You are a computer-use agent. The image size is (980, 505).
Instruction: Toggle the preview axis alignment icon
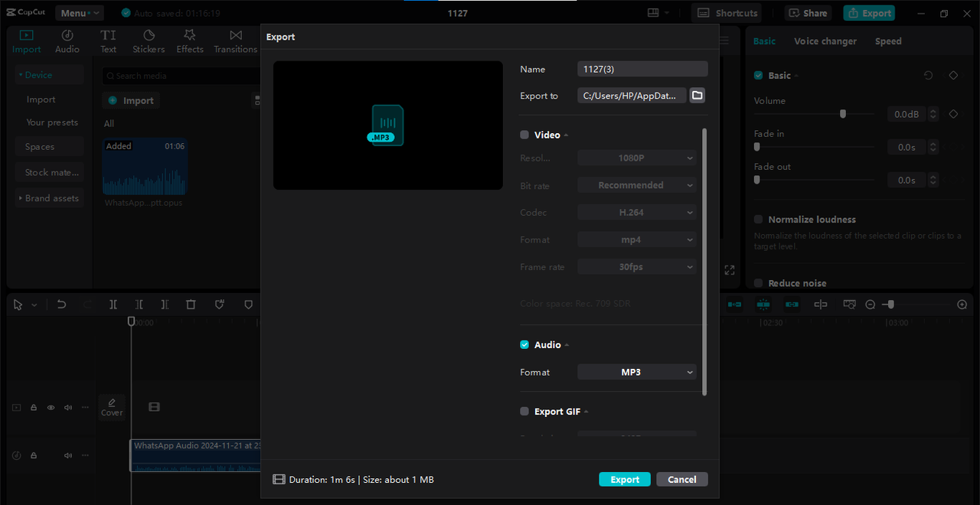point(821,305)
